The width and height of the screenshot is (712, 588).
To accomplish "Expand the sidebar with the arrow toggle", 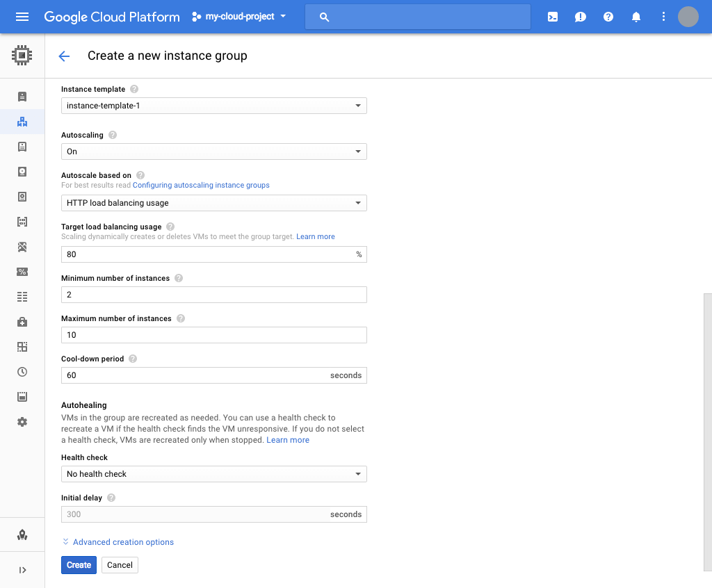I will click(x=22, y=570).
